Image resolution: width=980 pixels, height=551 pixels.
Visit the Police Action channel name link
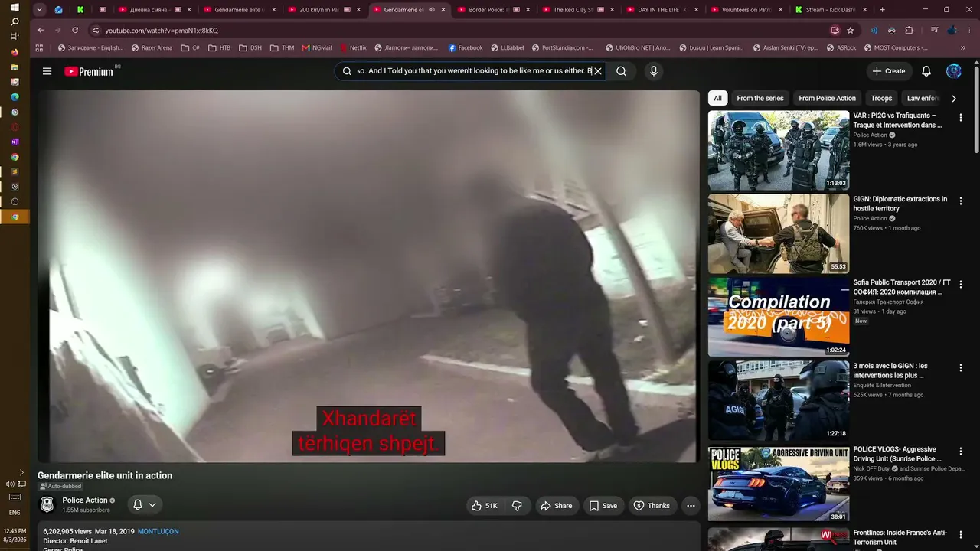[85, 500]
